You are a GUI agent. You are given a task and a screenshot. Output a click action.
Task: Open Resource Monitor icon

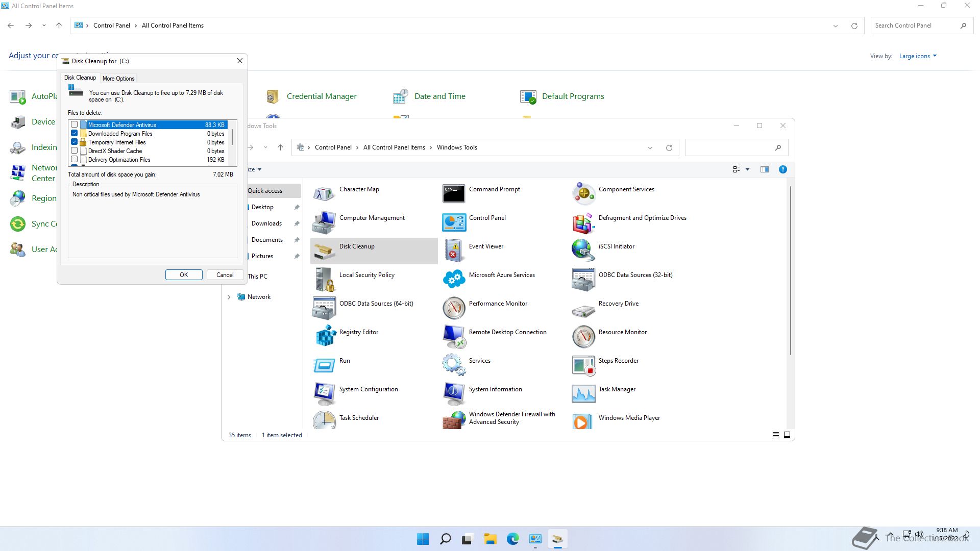coord(583,337)
